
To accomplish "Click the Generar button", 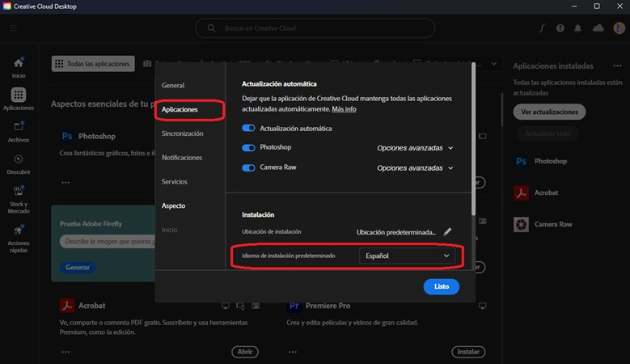I will click(x=78, y=267).
